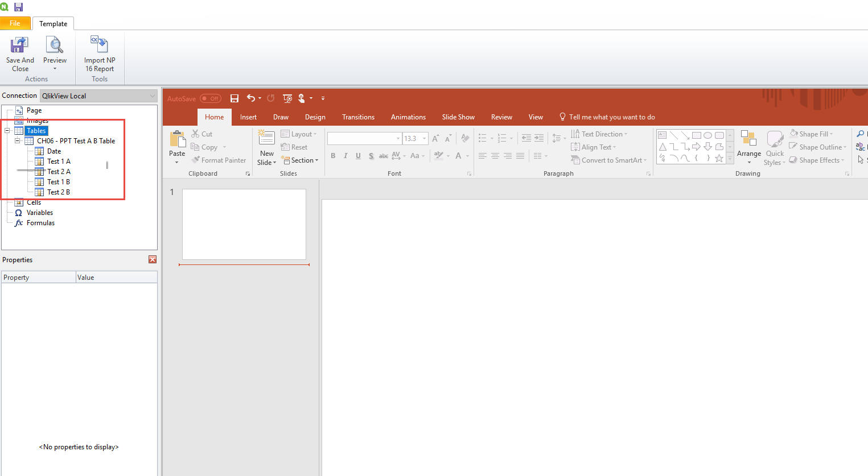Open Text Direction dropdown
Screen dimensions: 868x476
(x=599, y=134)
